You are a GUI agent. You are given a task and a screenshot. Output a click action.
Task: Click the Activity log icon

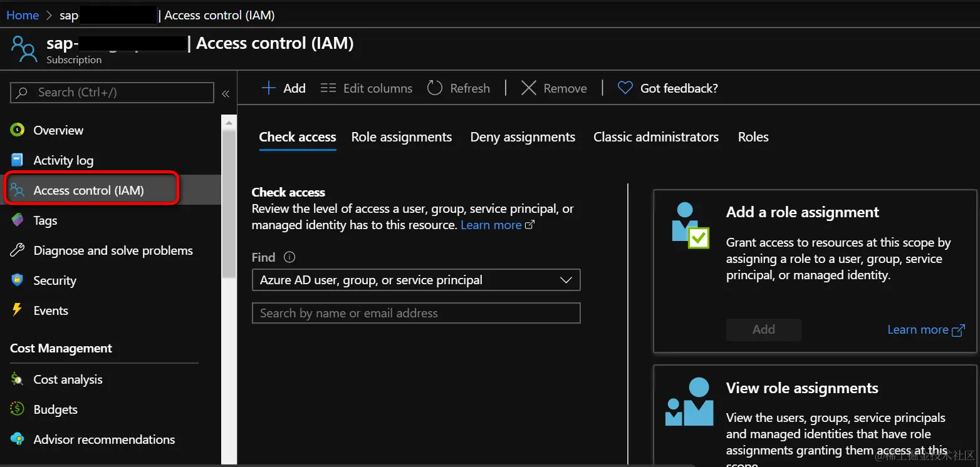[x=18, y=160]
